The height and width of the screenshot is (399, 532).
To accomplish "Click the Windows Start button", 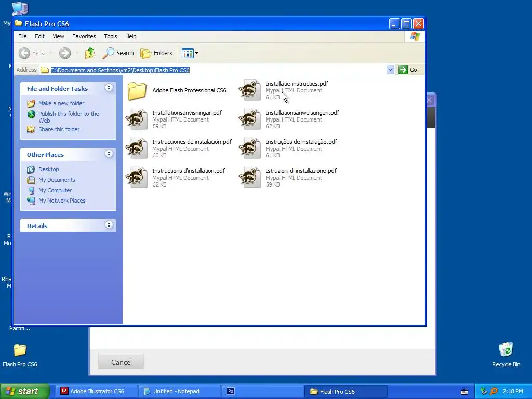I will coord(25,391).
